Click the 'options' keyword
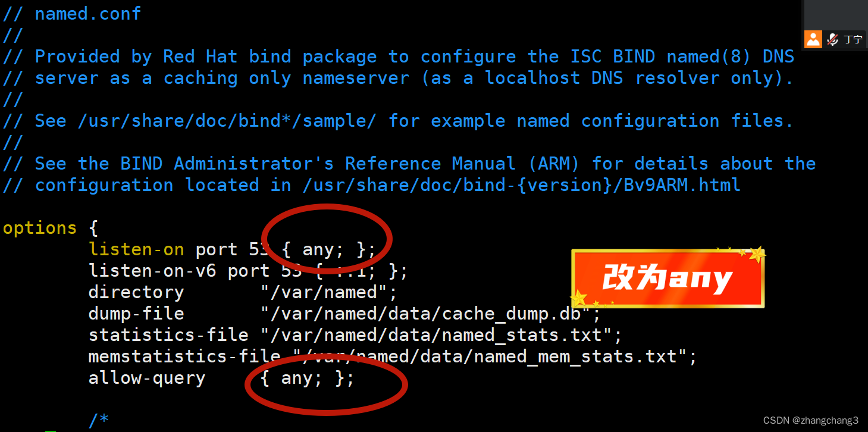Image resolution: width=868 pixels, height=432 pixels. pos(40,228)
